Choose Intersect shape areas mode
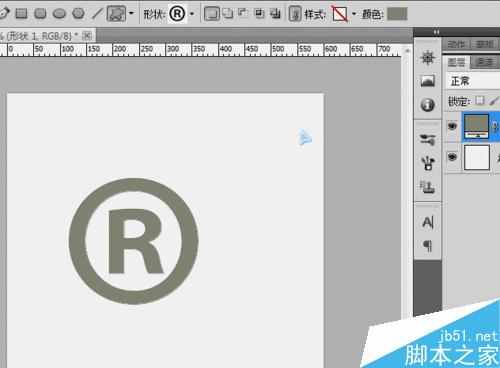500x368 pixels. (x=259, y=13)
